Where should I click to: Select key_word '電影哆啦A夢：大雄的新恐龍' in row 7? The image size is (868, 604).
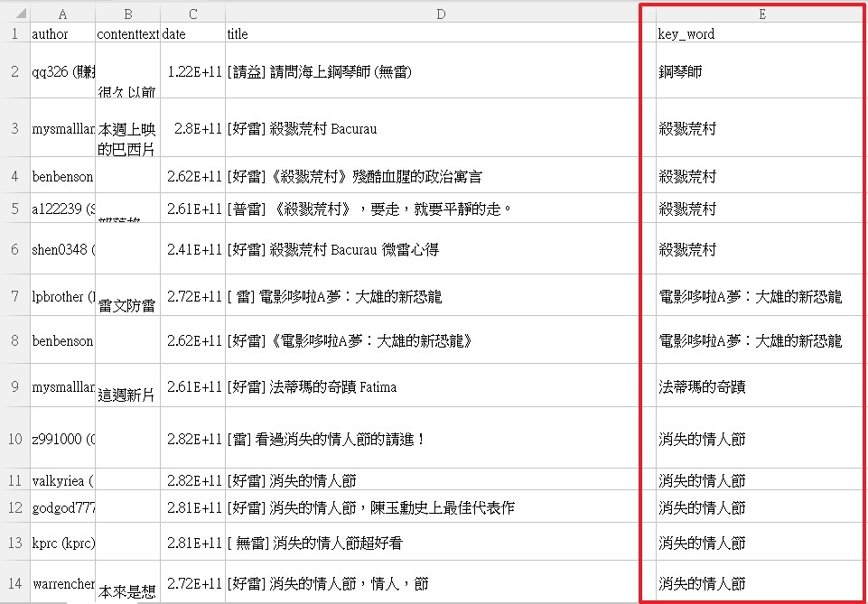tap(761, 295)
